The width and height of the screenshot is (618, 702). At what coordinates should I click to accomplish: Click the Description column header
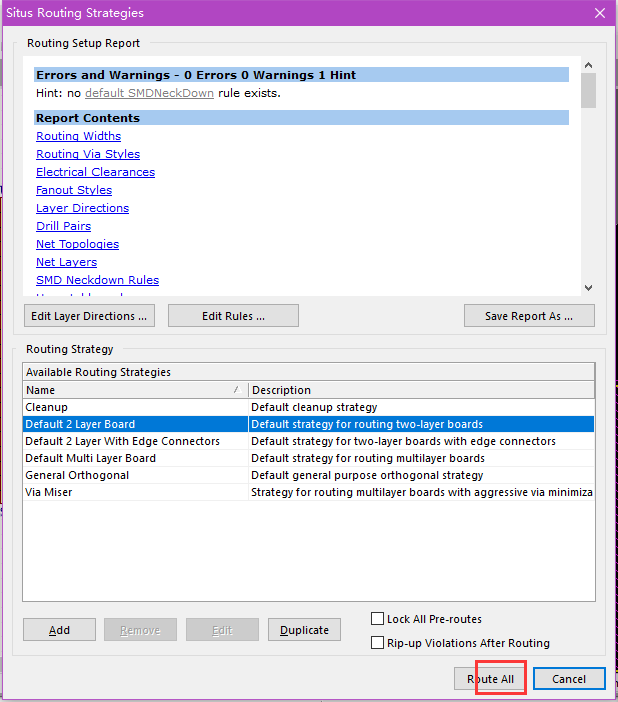pos(421,390)
